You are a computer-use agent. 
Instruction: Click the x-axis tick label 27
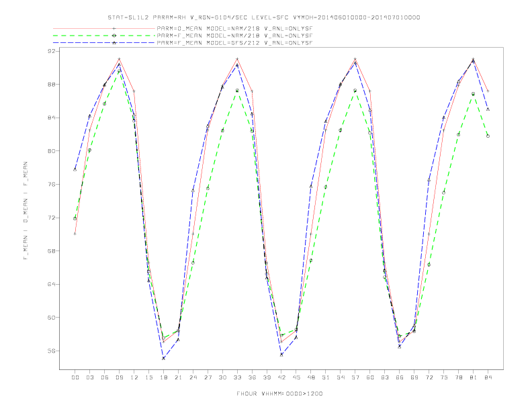pyautogui.click(x=208, y=377)
